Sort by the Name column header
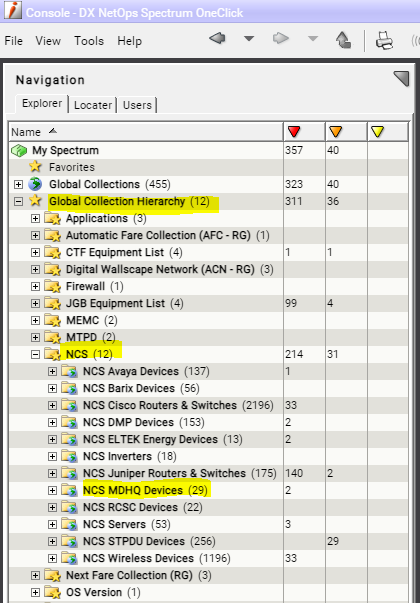 tap(146, 132)
